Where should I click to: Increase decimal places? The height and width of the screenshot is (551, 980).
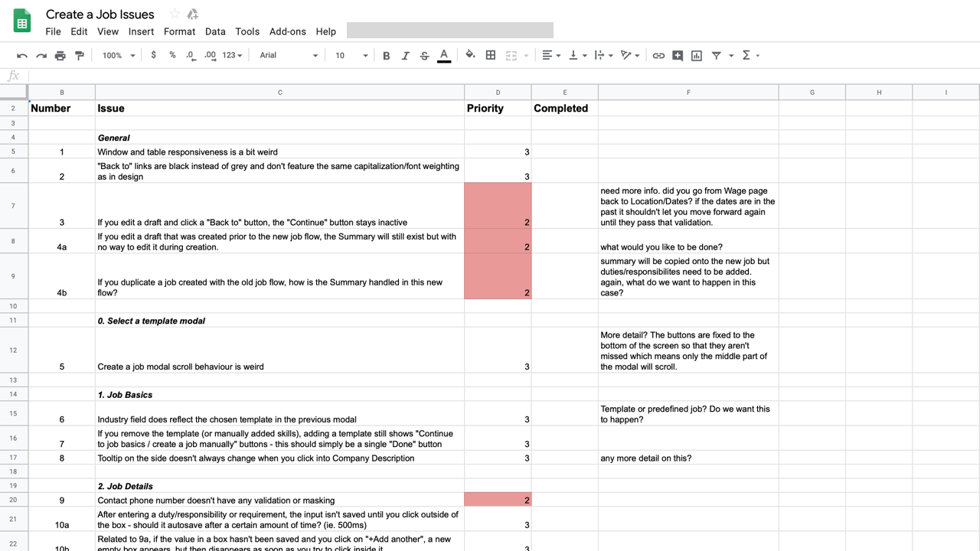(210, 55)
